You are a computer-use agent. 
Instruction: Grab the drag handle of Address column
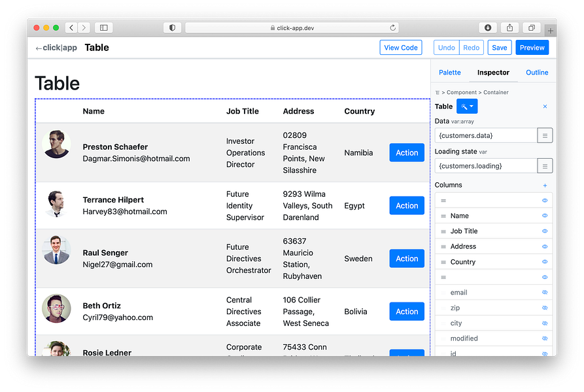coord(443,246)
